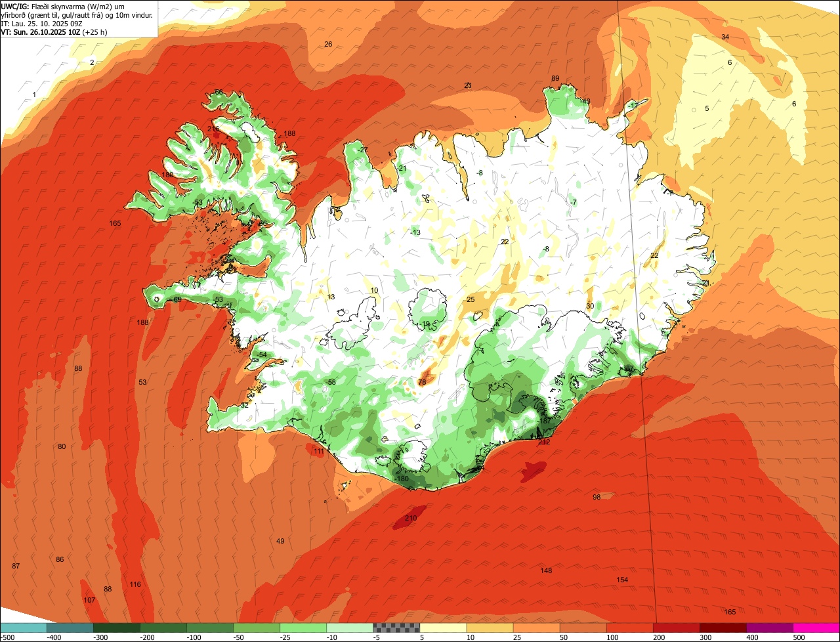Click the map value '86' in the lower-left ocean
Screen dimensions: 840x642
coord(60,560)
